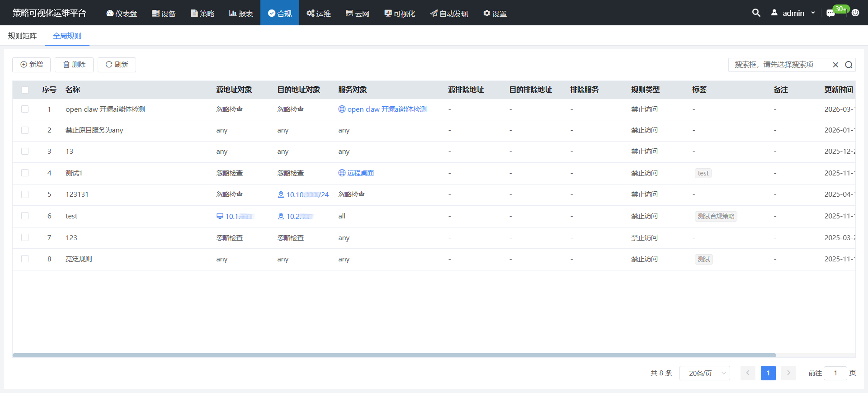Toggle the select-all checkbox in table header
The height and width of the screenshot is (393, 868).
coord(25,90)
